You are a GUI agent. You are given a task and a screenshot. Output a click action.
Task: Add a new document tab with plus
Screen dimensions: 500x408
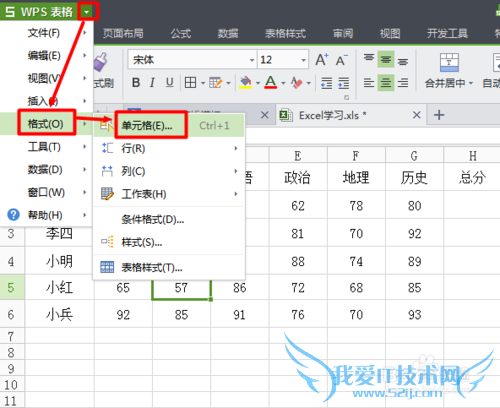(x=439, y=115)
